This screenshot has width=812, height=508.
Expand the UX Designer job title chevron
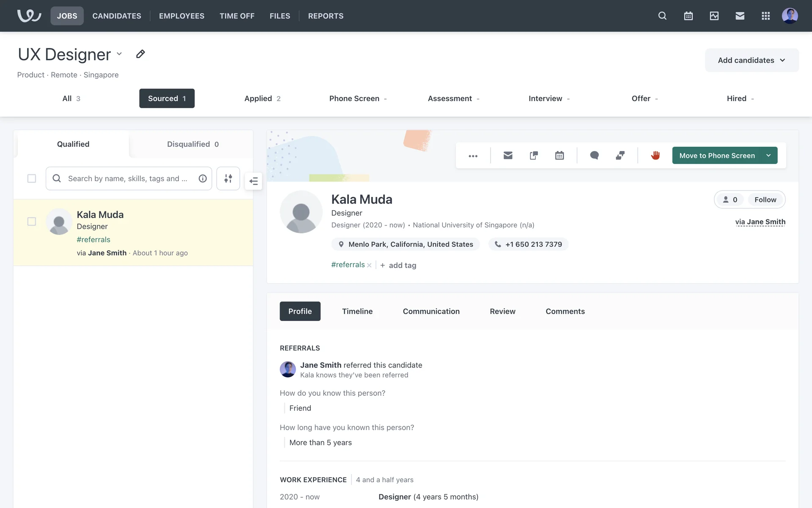click(119, 54)
